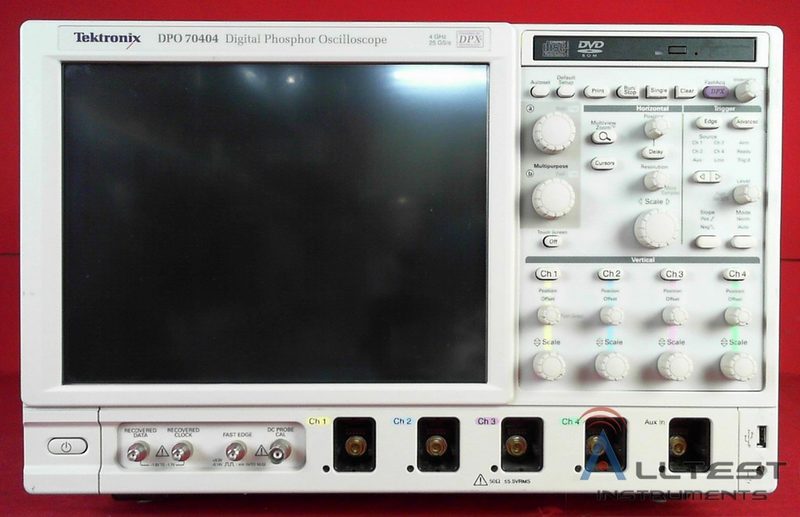Touch the Ch 1 input connector
Image resolution: width=800 pixels, height=517 pixels.
355,445
